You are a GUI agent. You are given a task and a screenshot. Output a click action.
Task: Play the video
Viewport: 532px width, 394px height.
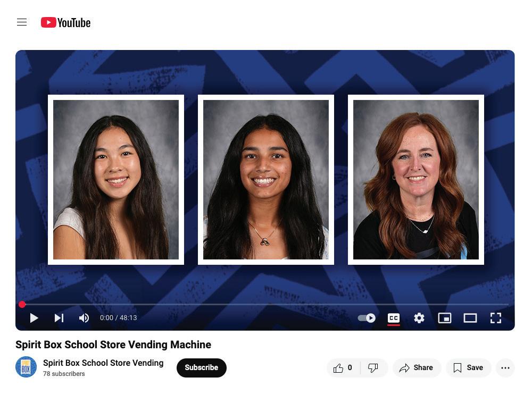[34, 318]
